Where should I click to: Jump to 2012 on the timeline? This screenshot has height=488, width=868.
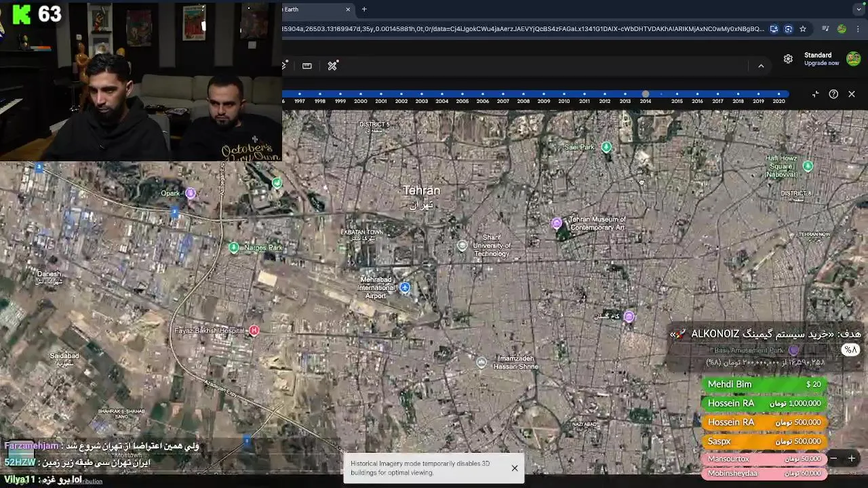pos(605,101)
